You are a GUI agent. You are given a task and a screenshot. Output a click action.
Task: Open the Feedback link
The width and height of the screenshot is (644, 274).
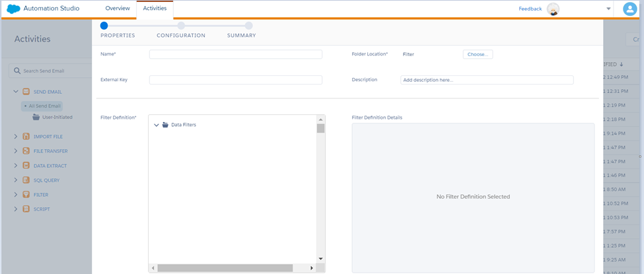(x=530, y=9)
